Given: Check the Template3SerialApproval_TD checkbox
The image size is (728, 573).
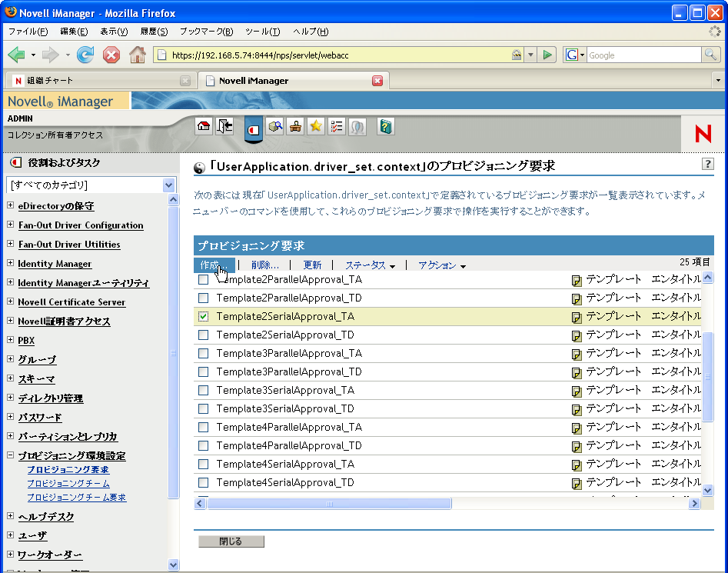Looking at the screenshot, I should point(204,409).
